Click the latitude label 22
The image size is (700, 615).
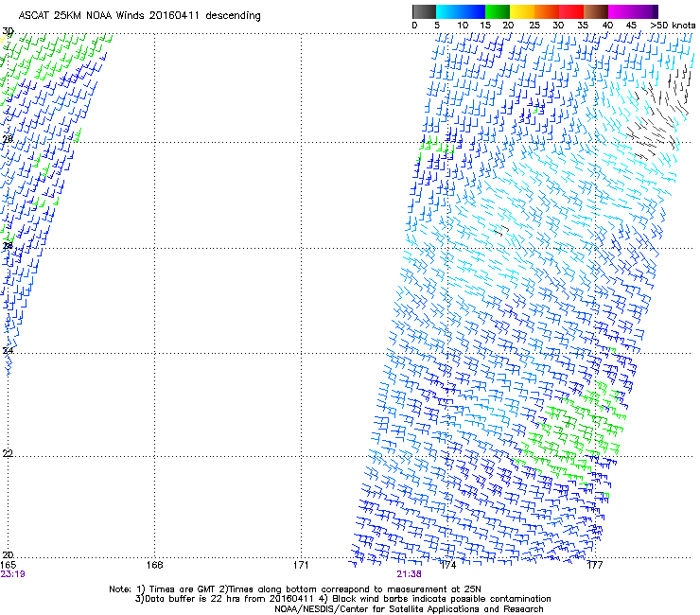point(8,453)
